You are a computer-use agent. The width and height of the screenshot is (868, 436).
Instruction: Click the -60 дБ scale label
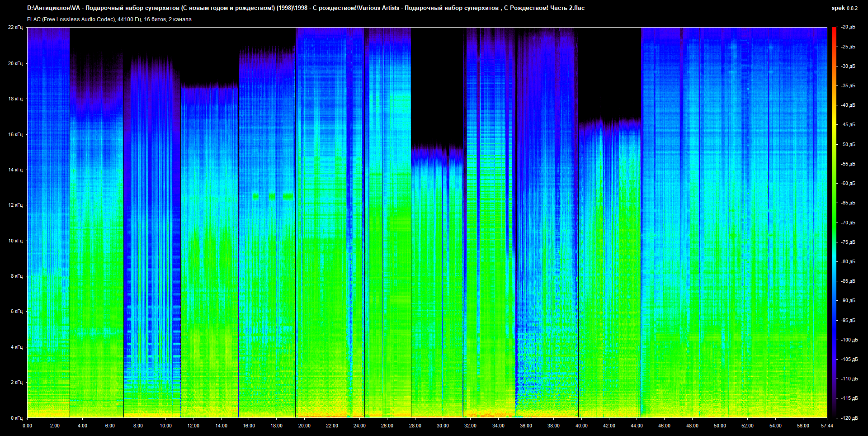tap(848, 184)
